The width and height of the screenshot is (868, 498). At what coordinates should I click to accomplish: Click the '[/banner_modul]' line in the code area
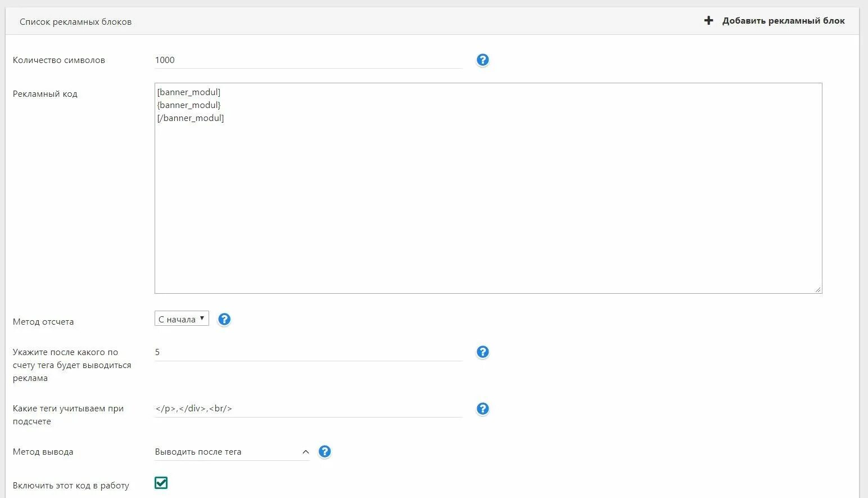coord(191,118)
